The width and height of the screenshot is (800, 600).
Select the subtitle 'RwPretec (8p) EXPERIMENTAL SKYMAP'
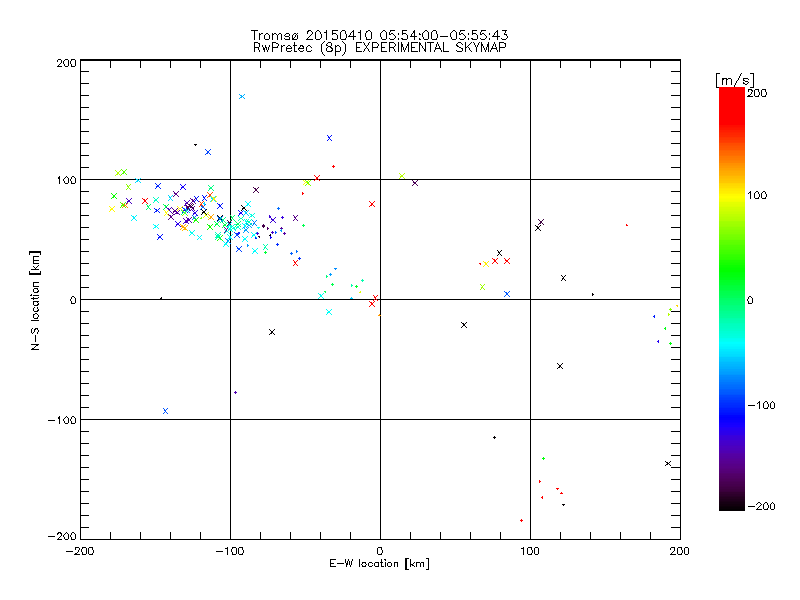(x=380, y=47)
